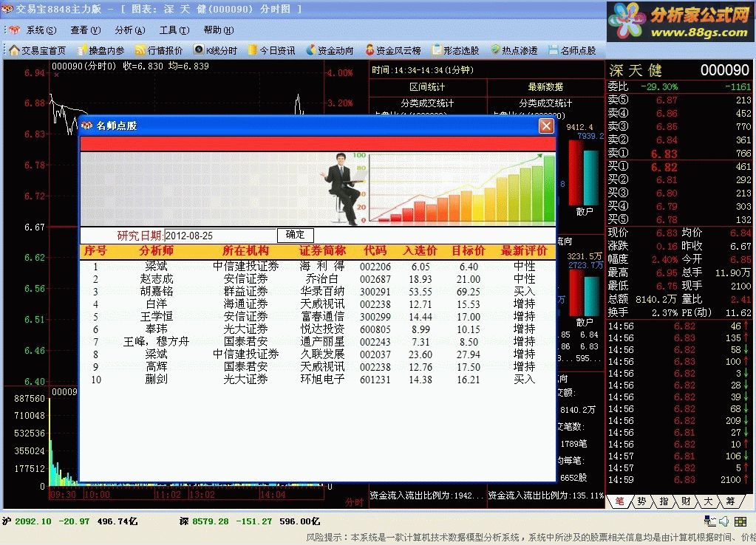This screenshot has width=756, height=545.
Task: Click the 目标价 column header
Action: [469, 251]
